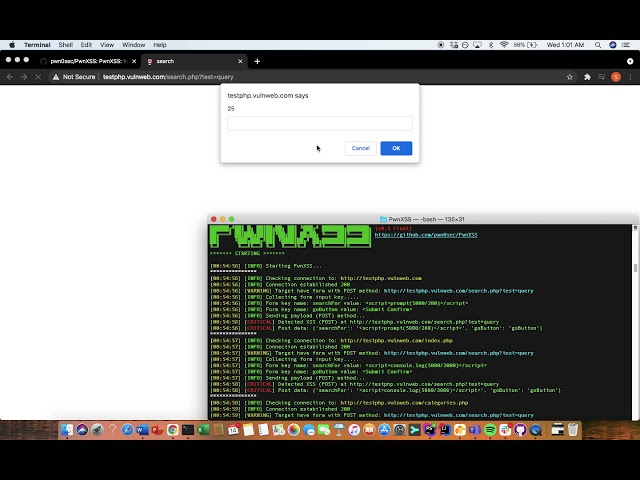Open a new browser tab with plus
The image size is (640, 480).
257,61
